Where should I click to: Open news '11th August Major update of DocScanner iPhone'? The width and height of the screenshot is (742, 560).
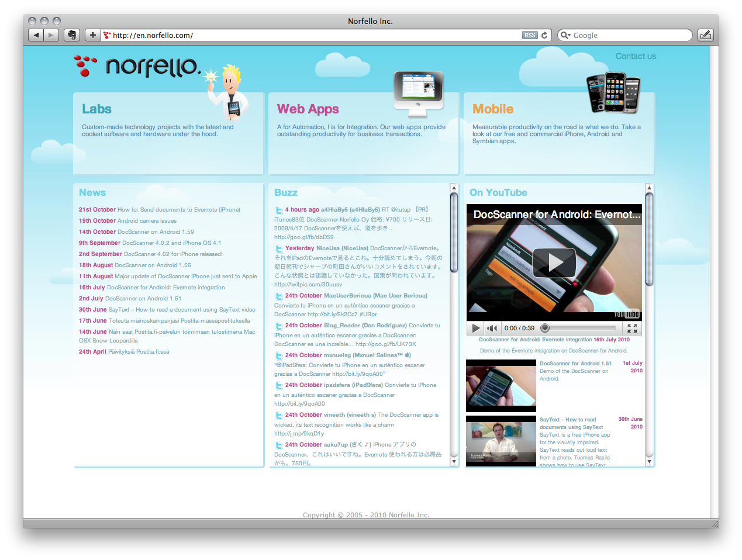coord(168,276)
